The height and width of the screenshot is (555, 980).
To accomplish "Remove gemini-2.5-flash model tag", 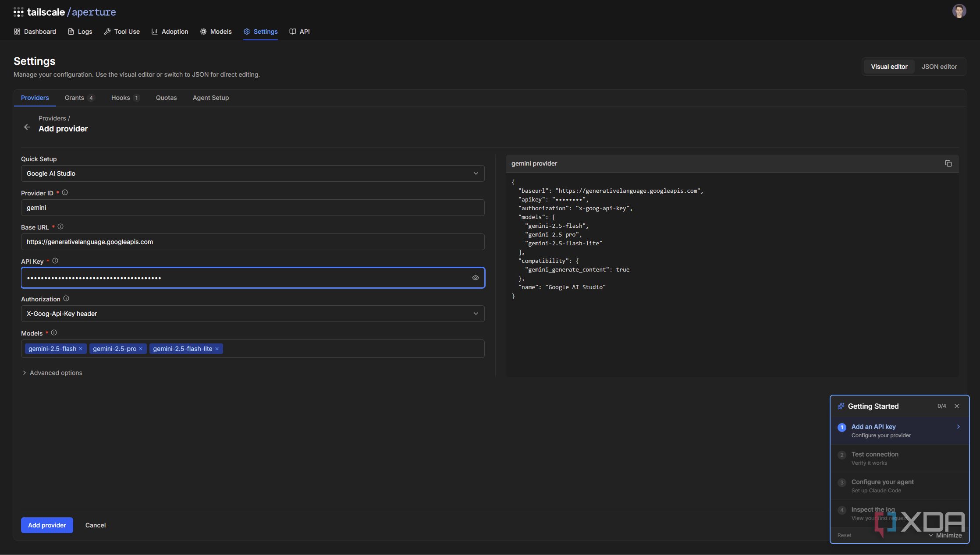I will click(81, 349).
